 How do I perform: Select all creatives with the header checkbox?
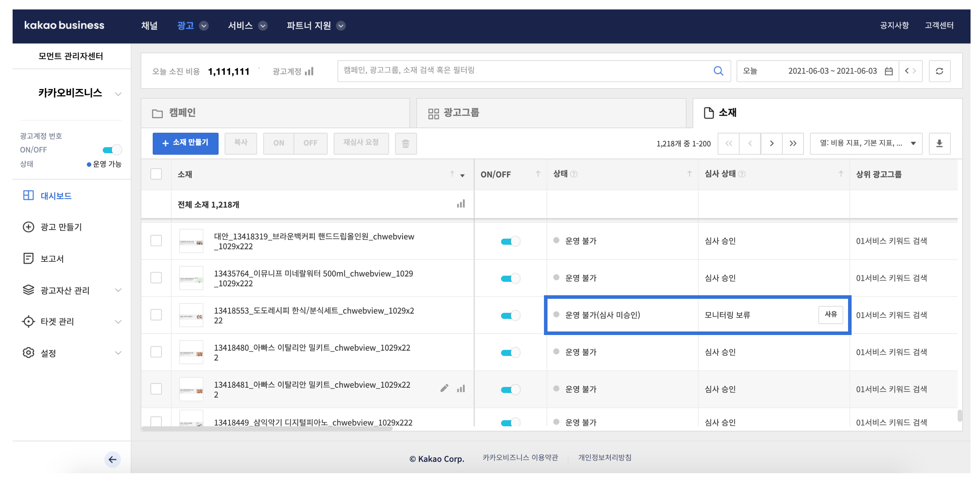(x=156, y=174)
